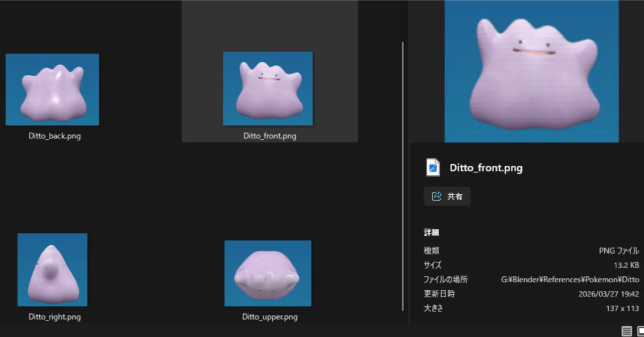Click the Ditto_front.png title in details pane
The width and height of the screenshot is (644, 337).
click(486, 168)
